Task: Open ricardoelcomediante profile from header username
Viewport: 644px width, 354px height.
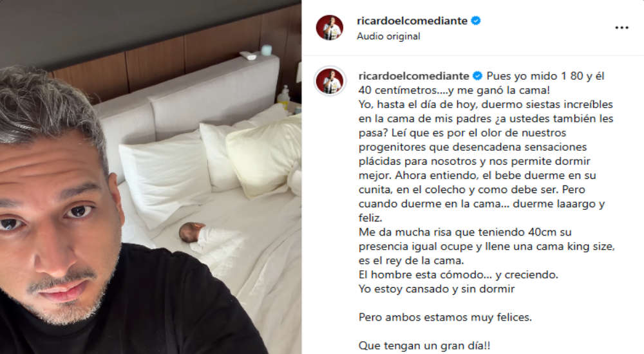Action: (412, 21)
